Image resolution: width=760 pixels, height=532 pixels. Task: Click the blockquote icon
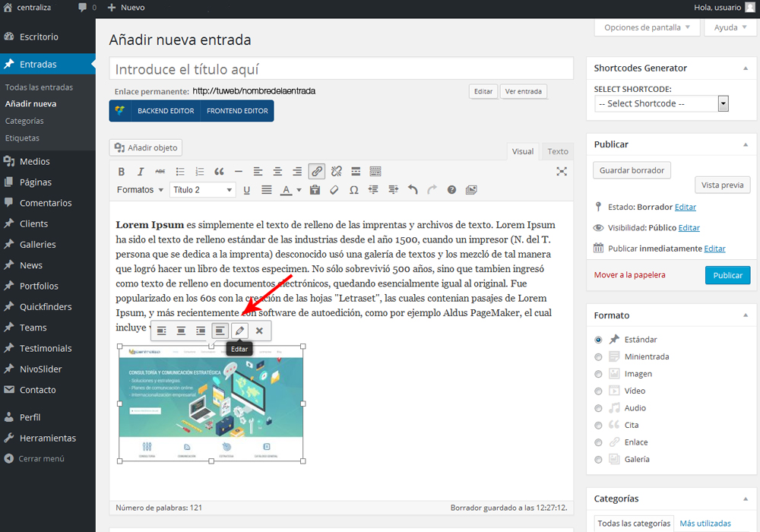click(219, 172)
